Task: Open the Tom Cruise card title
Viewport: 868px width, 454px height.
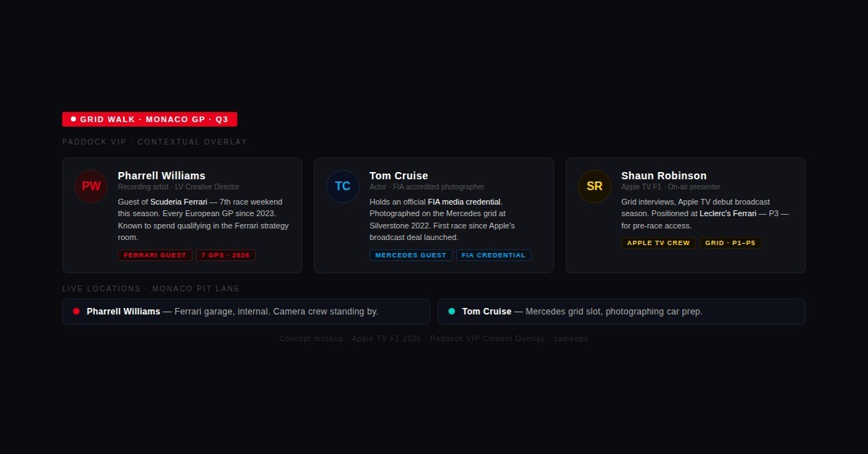Action: click(399, 176)
